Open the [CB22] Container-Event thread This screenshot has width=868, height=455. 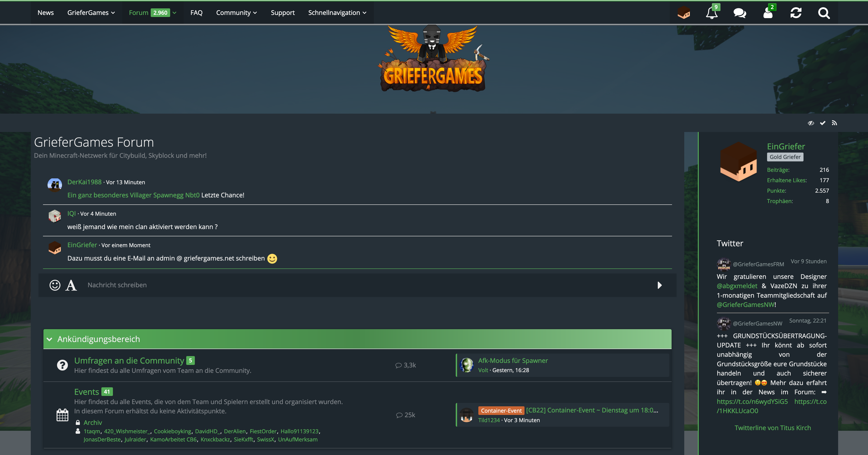[592, 410]
